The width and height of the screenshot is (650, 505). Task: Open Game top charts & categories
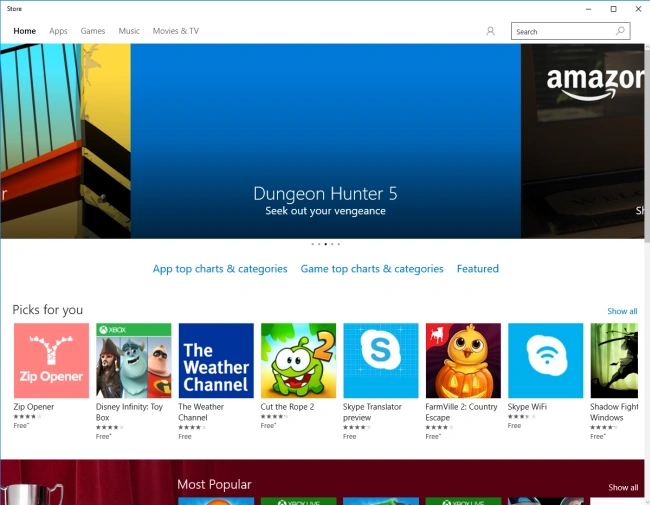(372, 269)
